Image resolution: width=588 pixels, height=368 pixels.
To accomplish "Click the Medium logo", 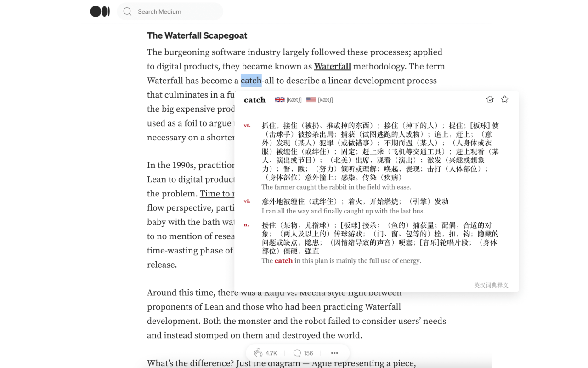I will coord(100,11).
